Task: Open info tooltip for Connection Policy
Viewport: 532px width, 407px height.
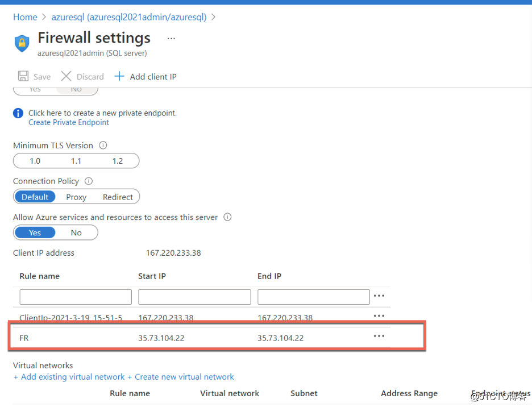Action: [89, 181]
